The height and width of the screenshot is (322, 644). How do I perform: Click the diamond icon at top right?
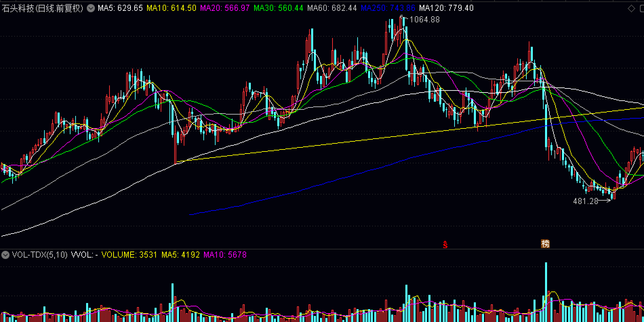[x=631, y=8]
